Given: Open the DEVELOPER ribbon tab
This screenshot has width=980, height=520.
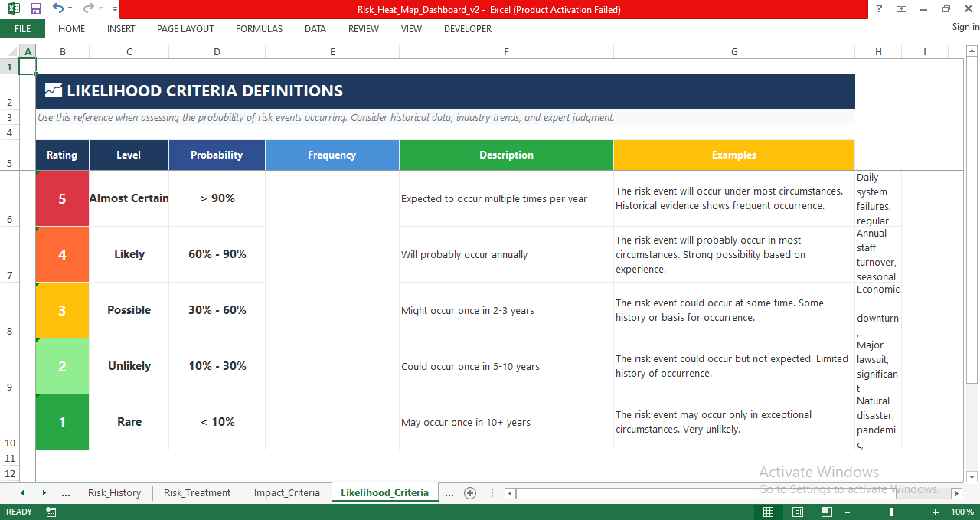Looking at the screenshot, I should pos(468,29).
